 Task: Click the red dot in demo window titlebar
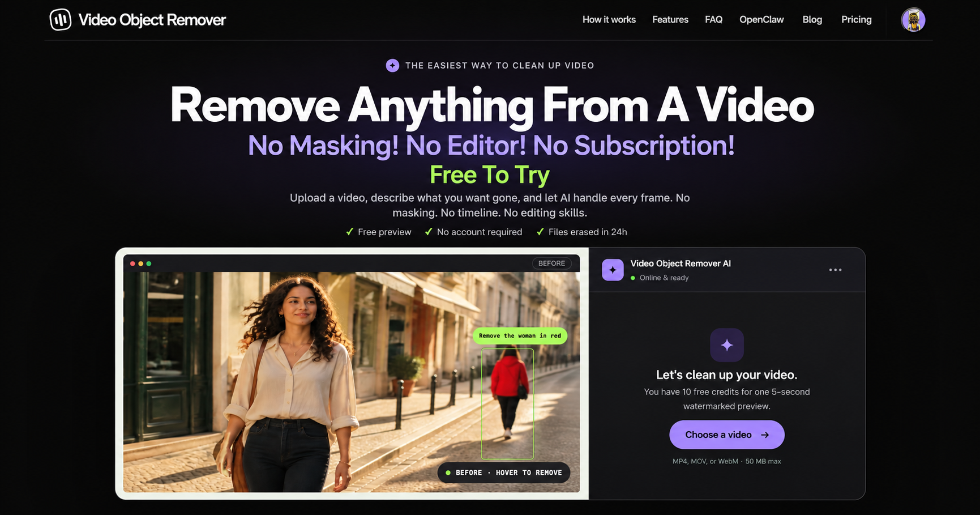click(x=132, y=263)
